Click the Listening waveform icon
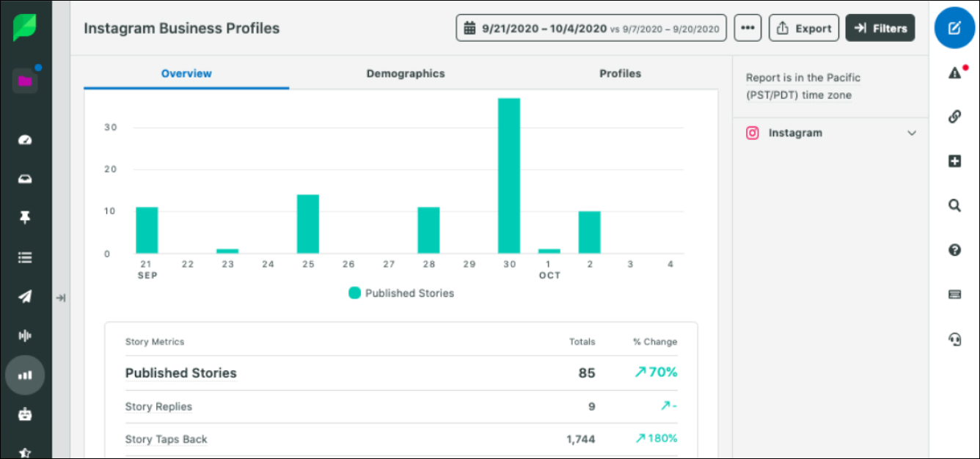Screen dimensions: 980x459 (x=25, y=336)
